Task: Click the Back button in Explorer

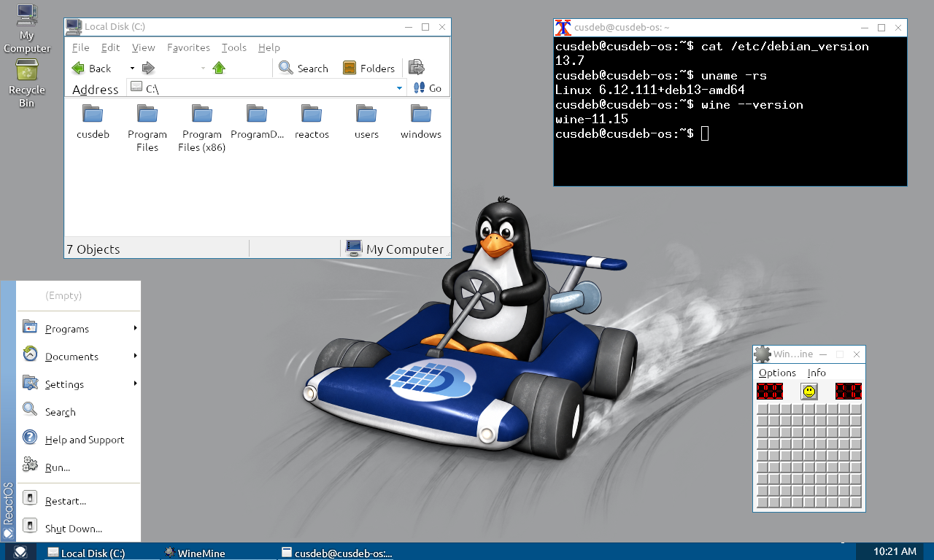Action: tap(92, 68)
